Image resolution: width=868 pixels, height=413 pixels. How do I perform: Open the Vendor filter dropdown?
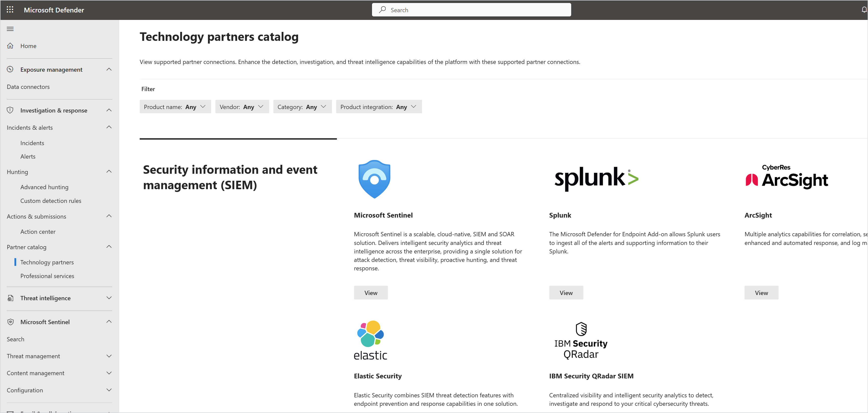242,107
